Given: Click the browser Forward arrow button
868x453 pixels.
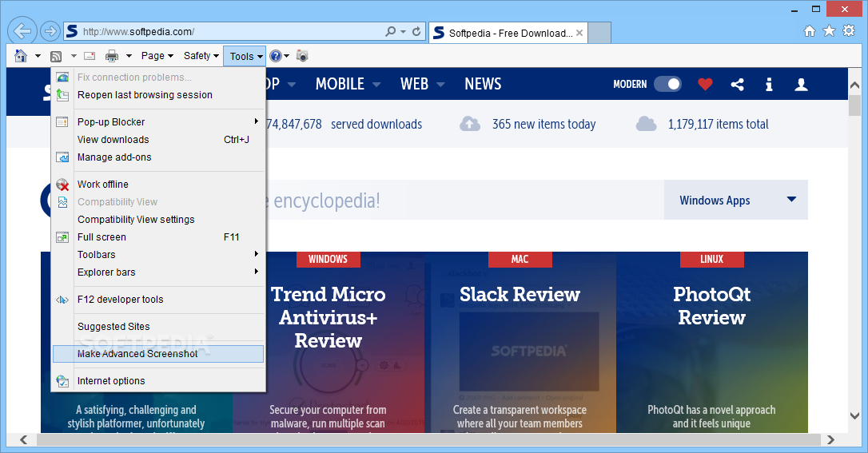Looking at the screenshot, I should click(x=50, y=31).
